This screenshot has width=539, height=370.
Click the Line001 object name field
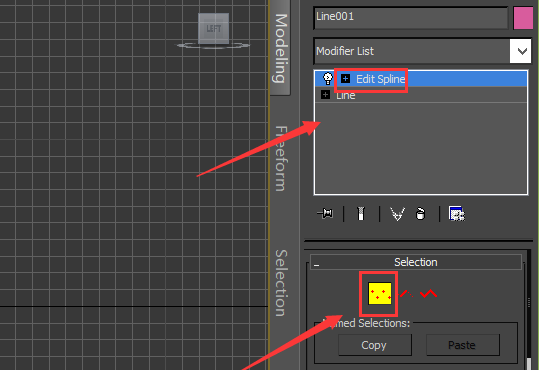(411, 18)
